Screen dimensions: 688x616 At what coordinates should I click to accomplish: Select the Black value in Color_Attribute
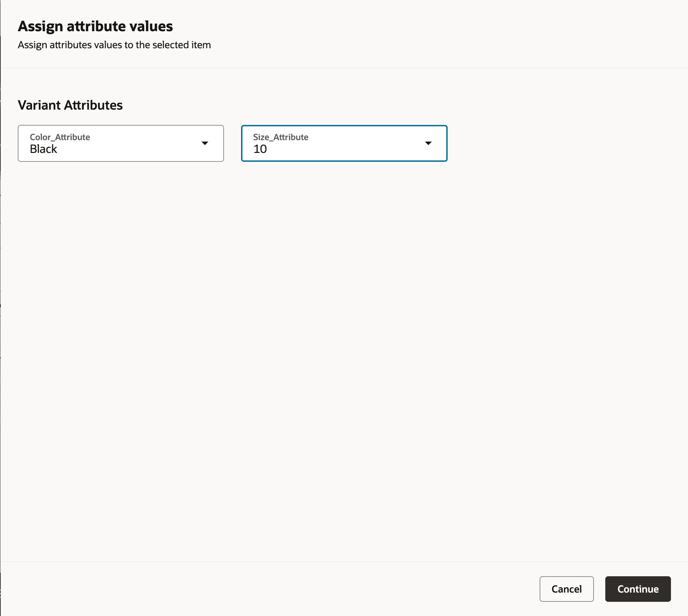43,149
